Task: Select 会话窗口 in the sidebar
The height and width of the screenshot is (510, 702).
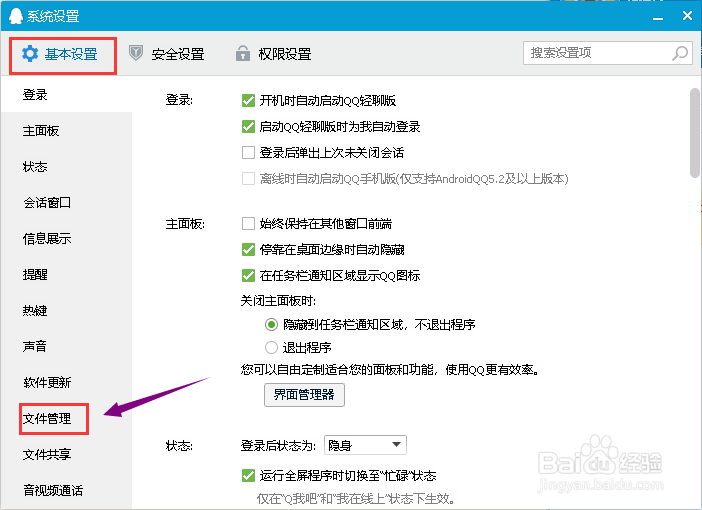Action: tap(66, 202)
